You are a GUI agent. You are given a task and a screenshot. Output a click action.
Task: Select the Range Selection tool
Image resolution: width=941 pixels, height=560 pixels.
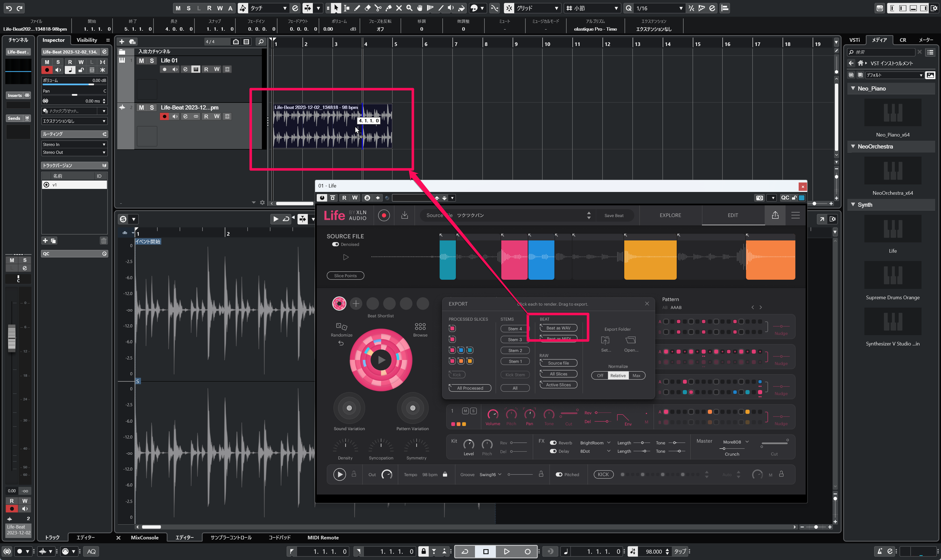pyautogui.click(x=346, y=8)
